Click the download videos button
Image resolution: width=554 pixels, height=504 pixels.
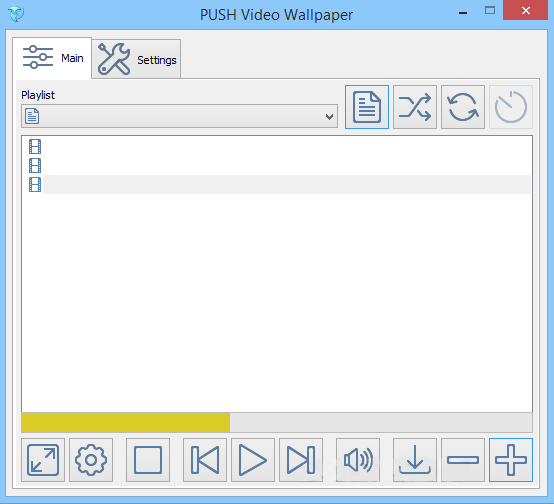[415, 460]
